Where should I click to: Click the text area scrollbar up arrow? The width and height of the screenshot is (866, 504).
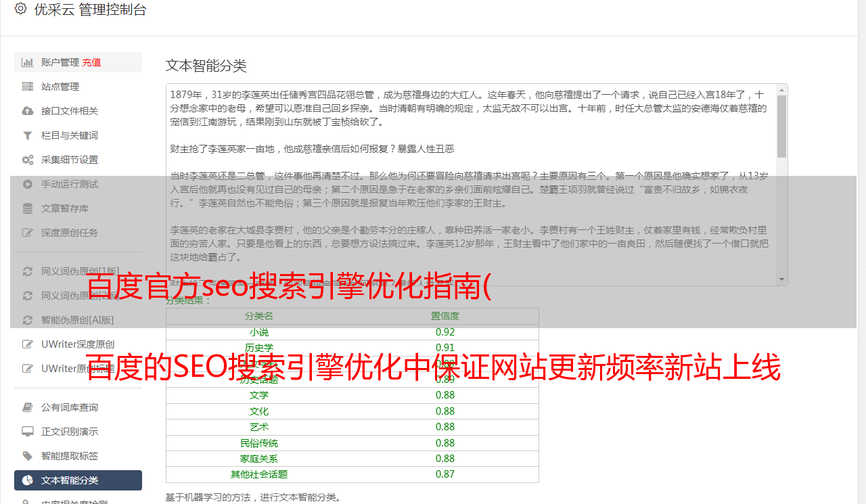[x=782, y=89]
